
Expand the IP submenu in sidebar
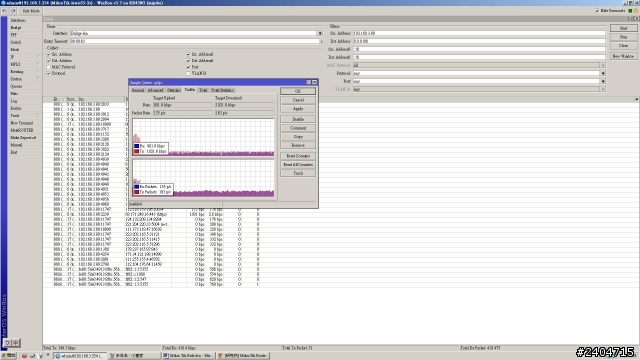[24, 57]
